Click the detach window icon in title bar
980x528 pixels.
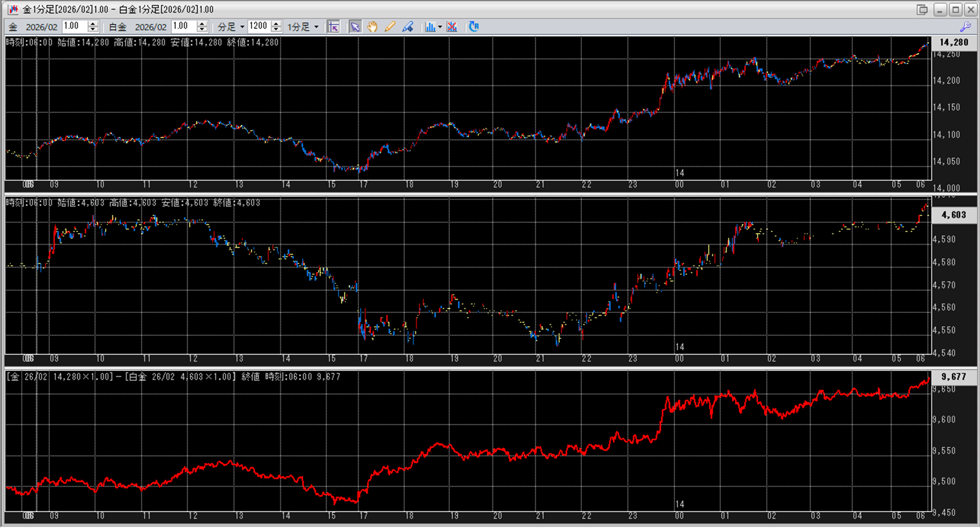pos(922,9)
